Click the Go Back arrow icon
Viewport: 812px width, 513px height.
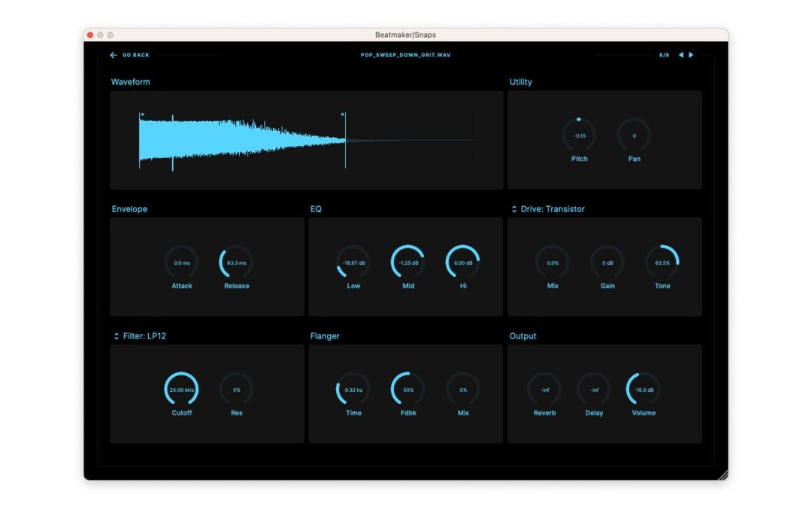coord(113,55)
